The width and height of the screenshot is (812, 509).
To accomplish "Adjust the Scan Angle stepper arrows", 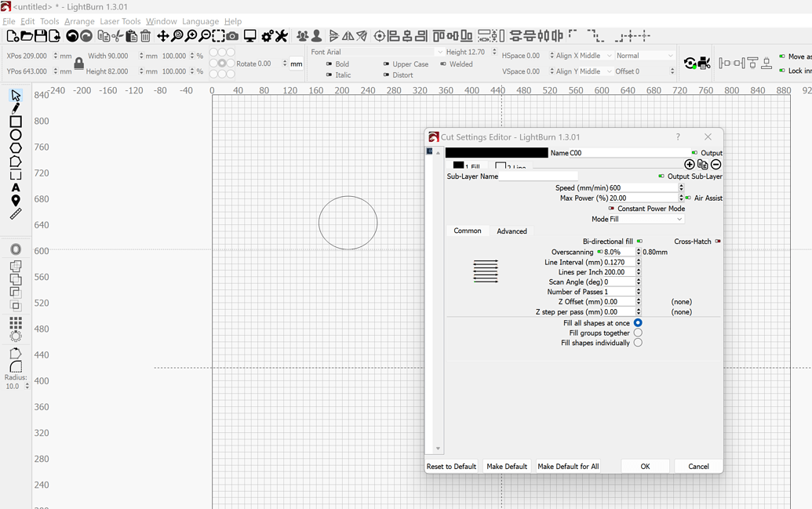I will pos(639,282).
